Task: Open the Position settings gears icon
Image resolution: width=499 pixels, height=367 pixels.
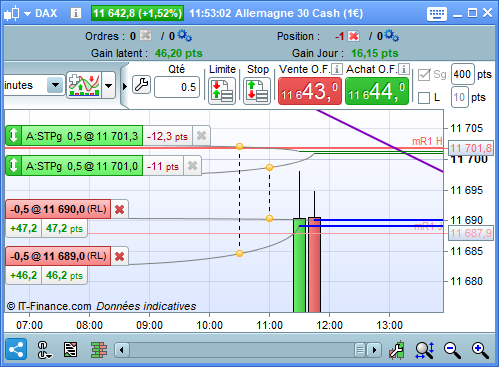Action: [391, 35]
